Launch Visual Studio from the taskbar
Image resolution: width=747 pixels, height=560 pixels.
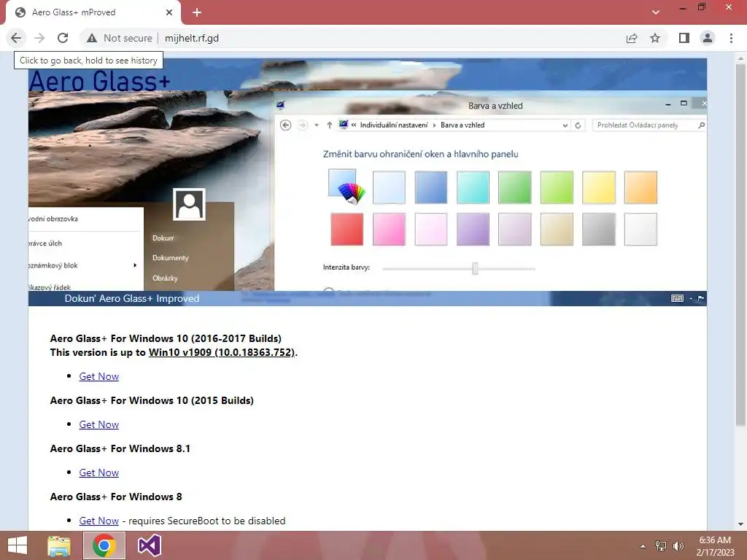click(x=149, y=545)
